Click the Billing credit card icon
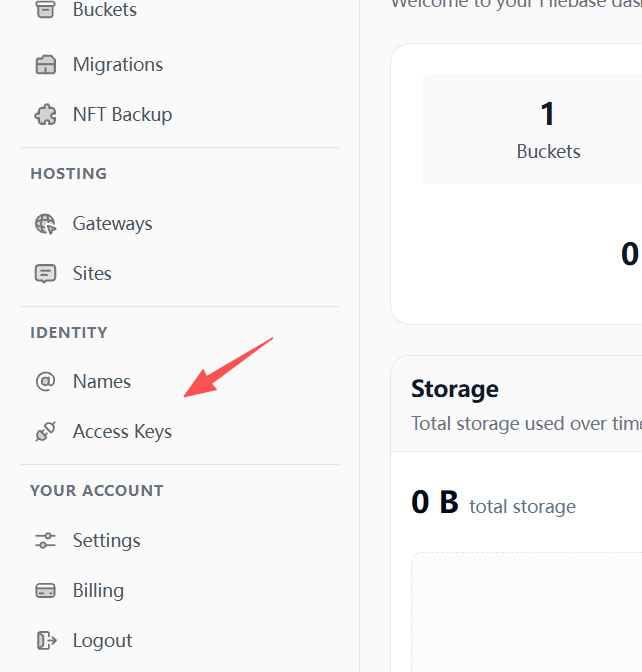 click(x=45, y=591)
